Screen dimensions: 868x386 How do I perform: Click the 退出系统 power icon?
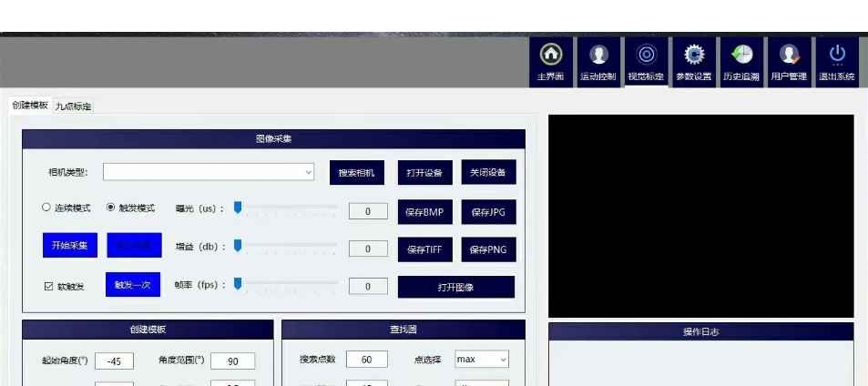(x=836, y=61)
